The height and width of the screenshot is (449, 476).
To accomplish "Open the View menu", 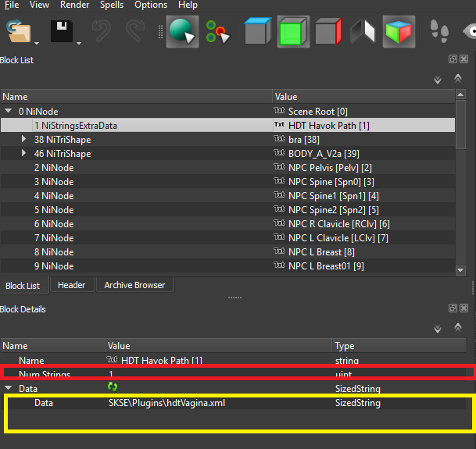I will 39,5.
